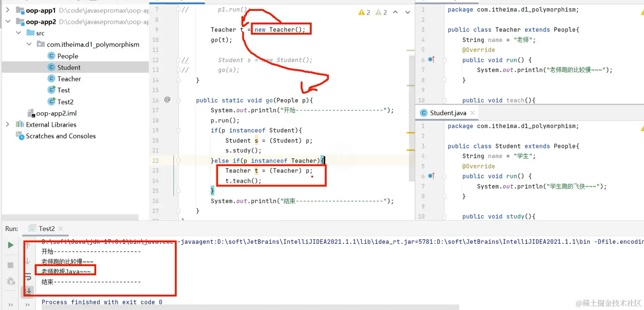Collapse the src folder
Screen dimensions: 644x310
[18, 33]
